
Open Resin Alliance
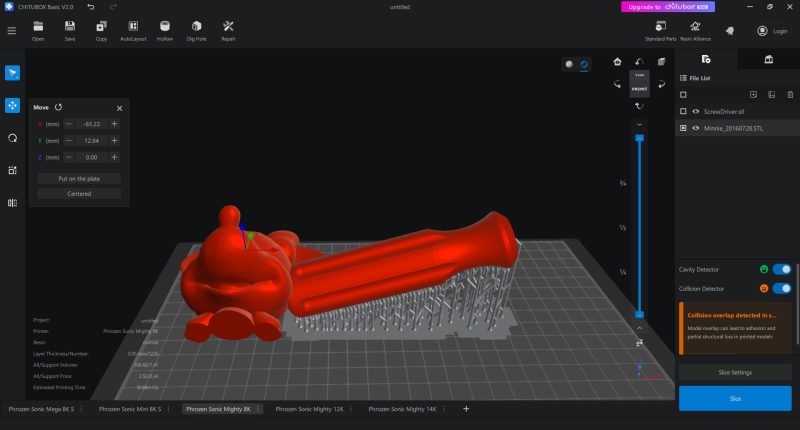click(x=695, y=31)
